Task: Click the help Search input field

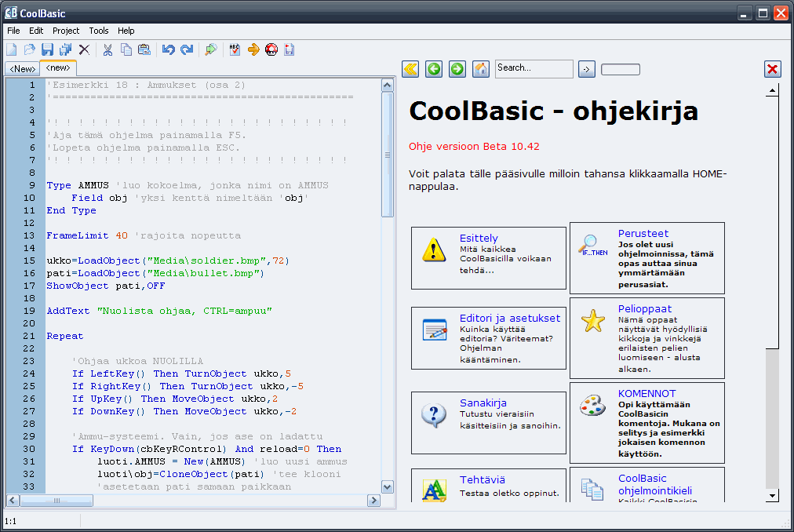Action: coord(534,68)
